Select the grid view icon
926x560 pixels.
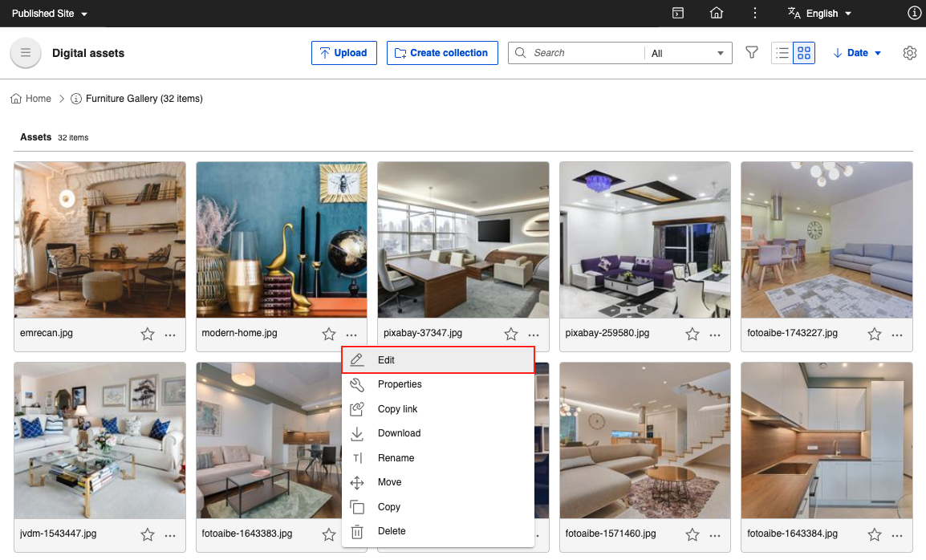pos(802,52)
